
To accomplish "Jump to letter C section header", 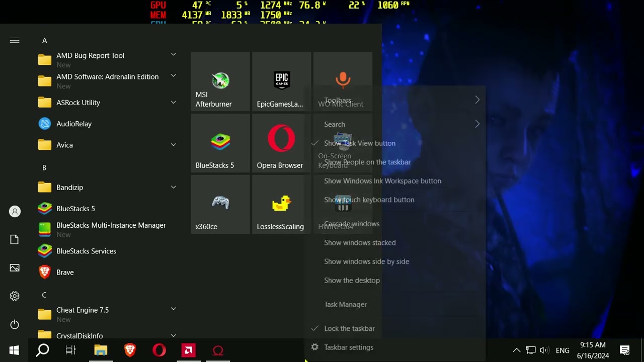I will 44,295.
